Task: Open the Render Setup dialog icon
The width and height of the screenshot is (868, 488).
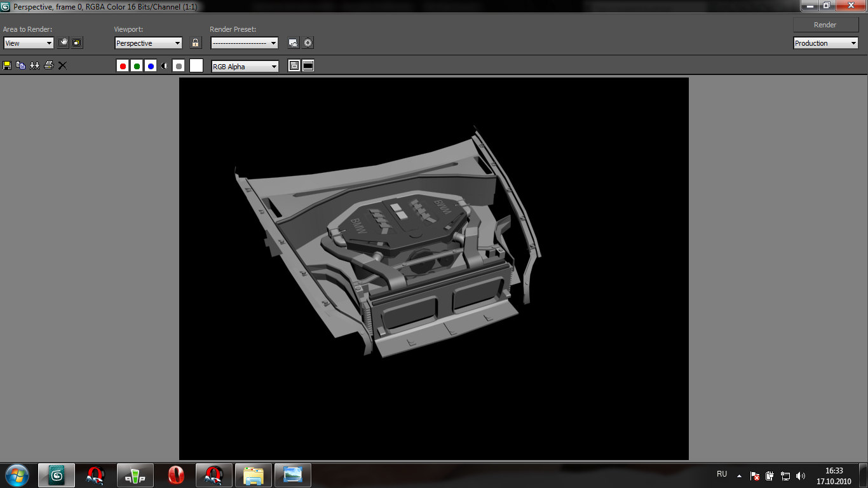Action: point(294,43)
